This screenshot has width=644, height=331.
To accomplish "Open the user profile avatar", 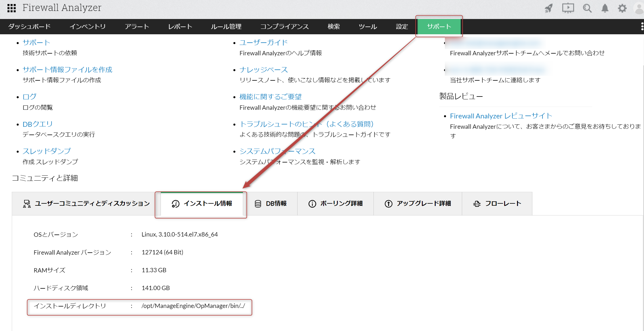I will [x=639, y=8].
